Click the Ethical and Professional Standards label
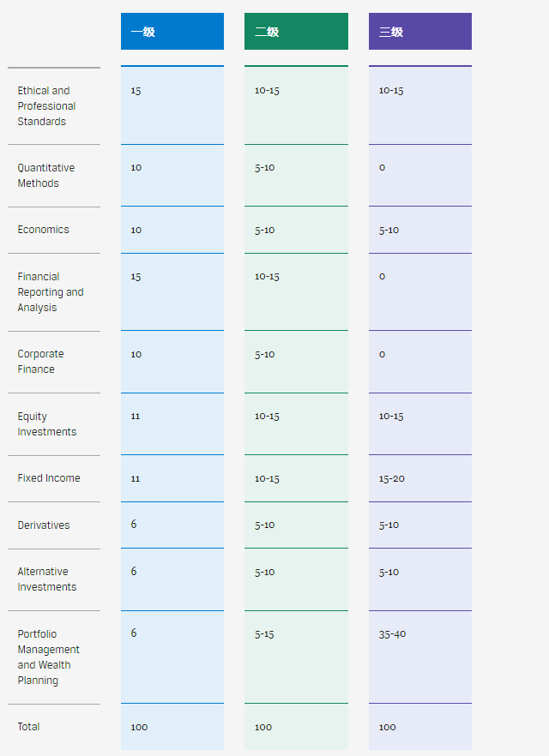Image resolution: width=549 pixels, height=756 pixels. click(46, 106)
